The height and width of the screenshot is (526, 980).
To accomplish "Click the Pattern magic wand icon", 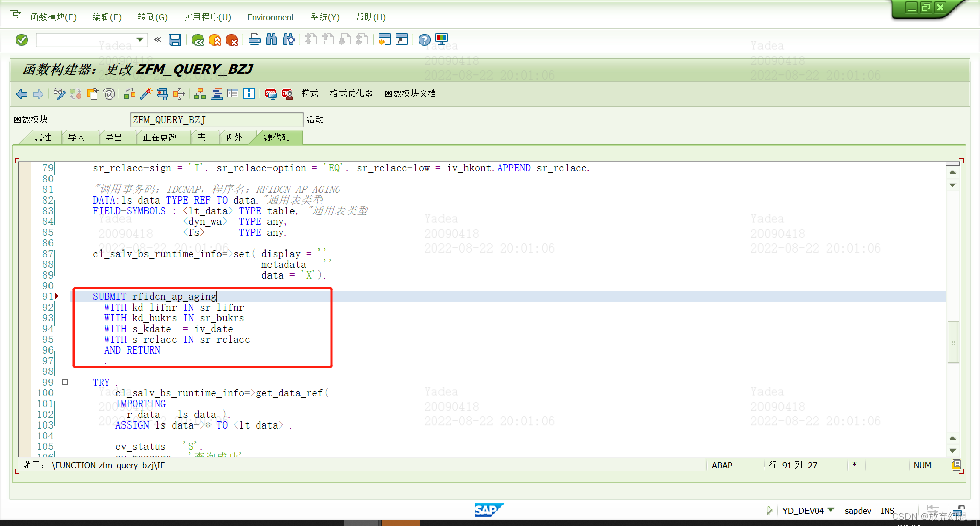I will pyautogui.click(x=146, y=94).
